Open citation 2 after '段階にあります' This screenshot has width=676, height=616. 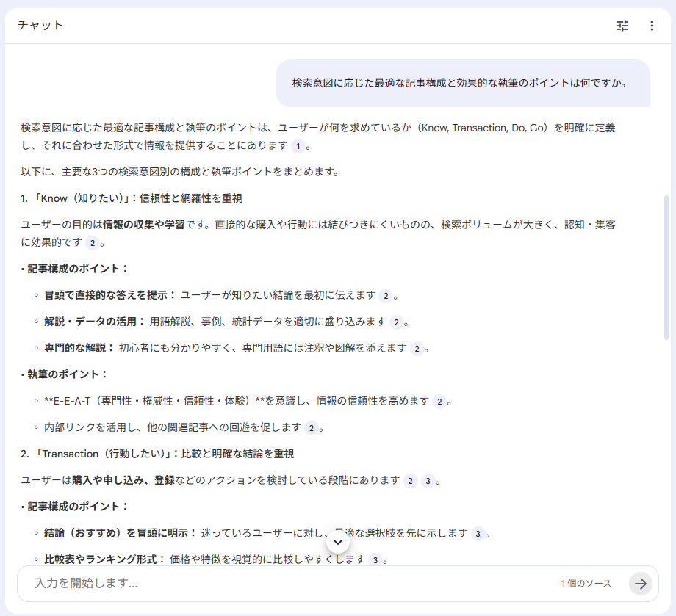click(410, 481)
